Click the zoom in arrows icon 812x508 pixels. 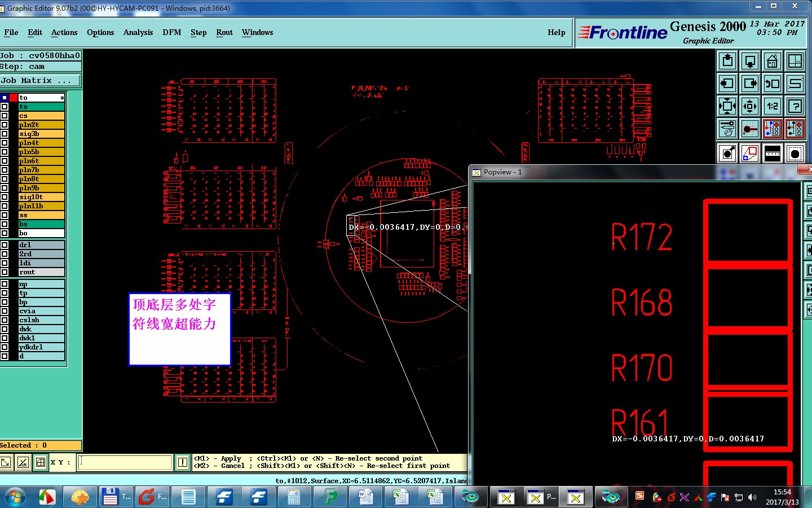coord(750,106)
